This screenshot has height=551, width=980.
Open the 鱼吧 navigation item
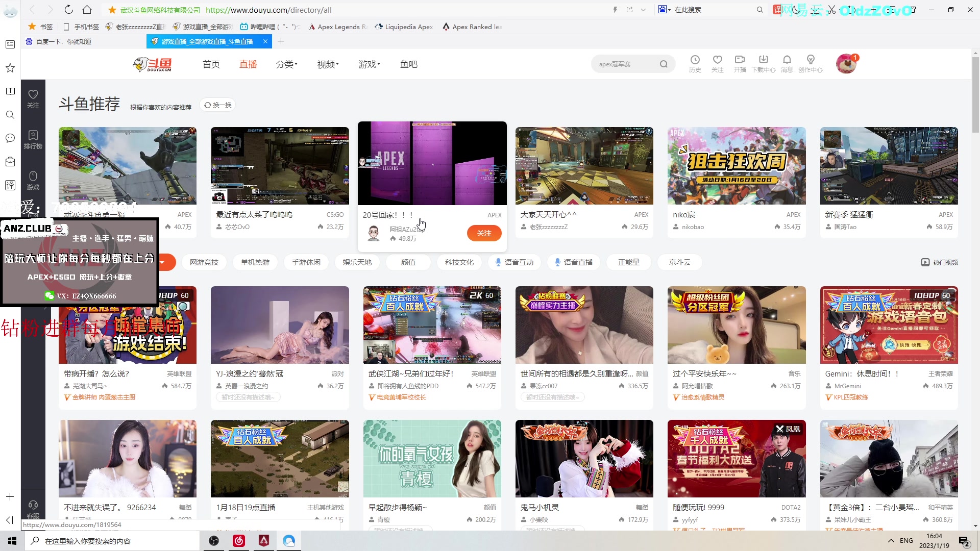coord(409,64)
